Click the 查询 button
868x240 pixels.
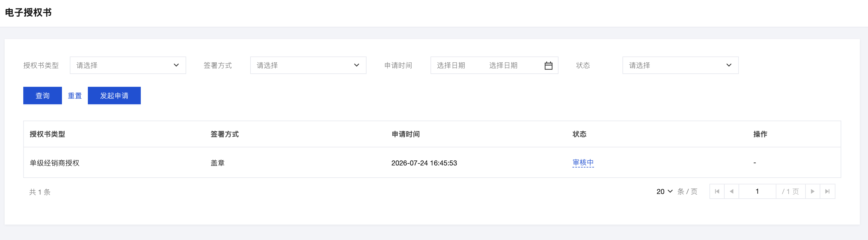pos(42,96)
